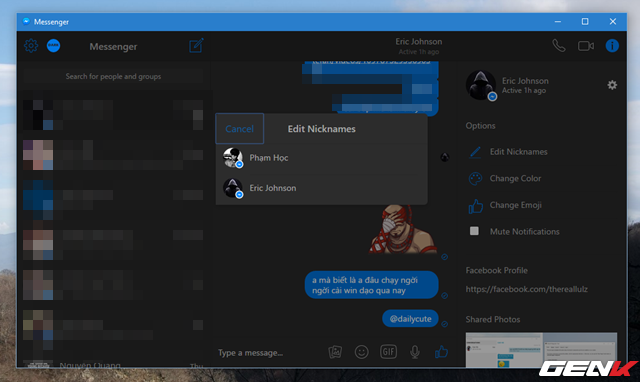Click the Edit Nicknames option label
The height and width of the screenshot is (382, 640).
(x=518, y=152)
